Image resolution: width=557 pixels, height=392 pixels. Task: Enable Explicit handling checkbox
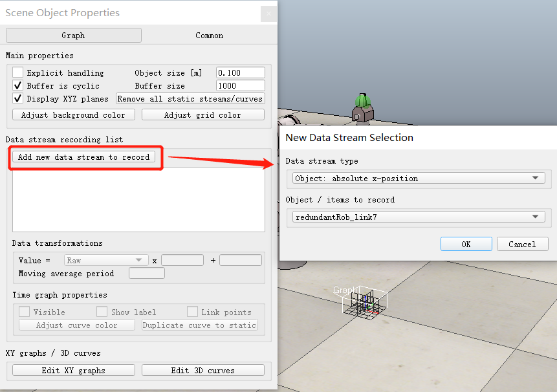pos(17,72)
